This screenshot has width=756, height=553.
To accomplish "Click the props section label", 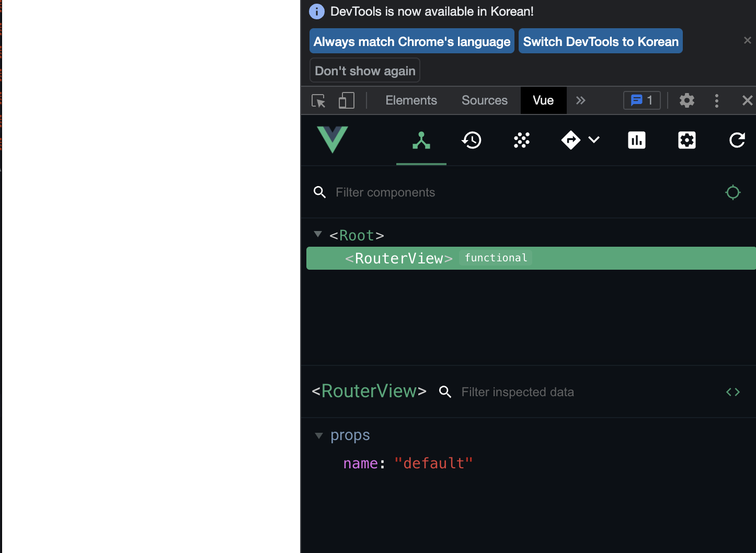I will point(350,435).
